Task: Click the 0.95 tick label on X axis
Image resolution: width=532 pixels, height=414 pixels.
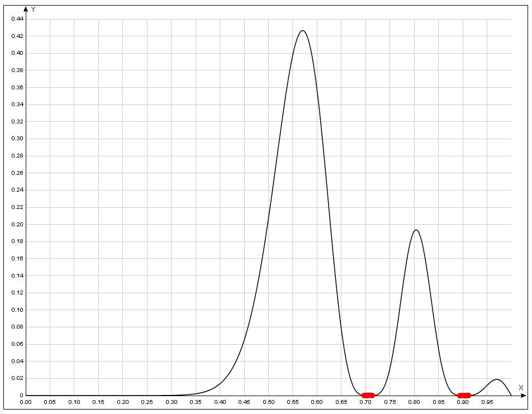Action: point(487,402)
